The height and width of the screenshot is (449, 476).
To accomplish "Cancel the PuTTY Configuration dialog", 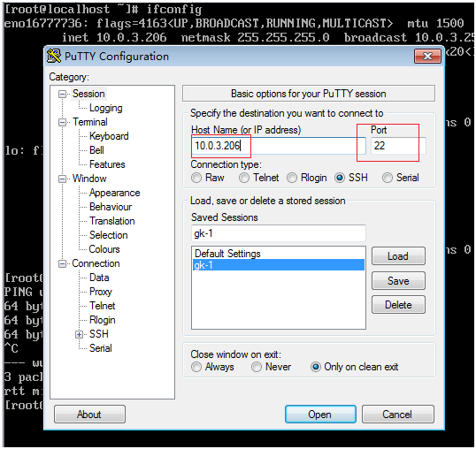I will coord(397,415).
